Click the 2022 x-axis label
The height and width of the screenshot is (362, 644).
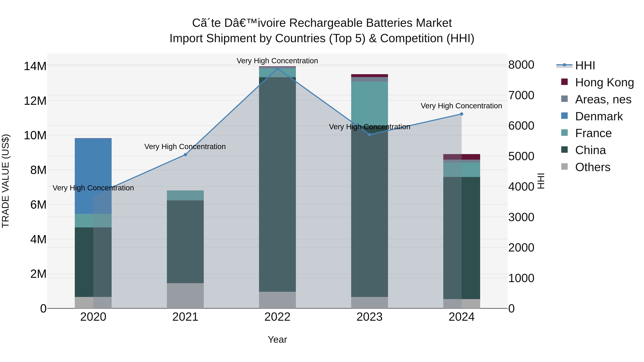(277, 317)
